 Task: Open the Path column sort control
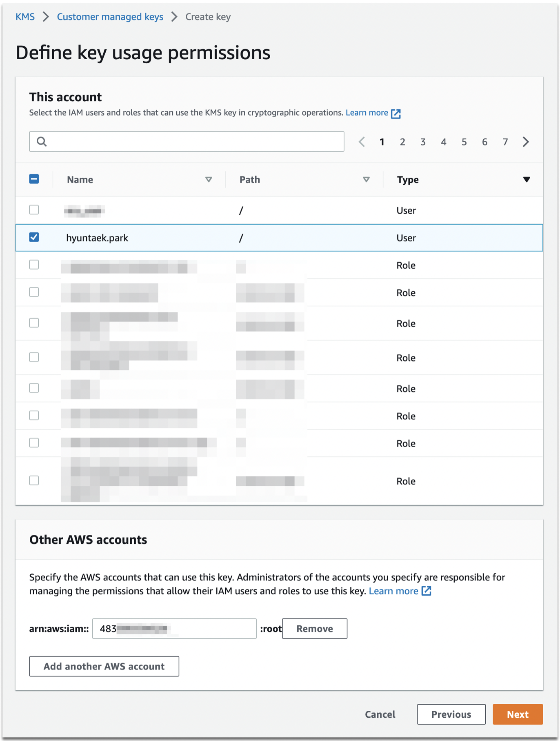(367, 179)
